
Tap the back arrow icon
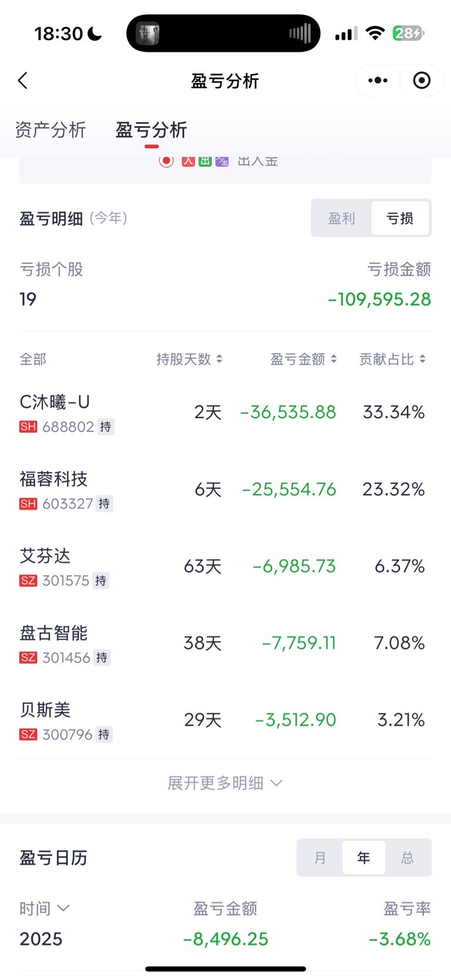tap(23, 80)
